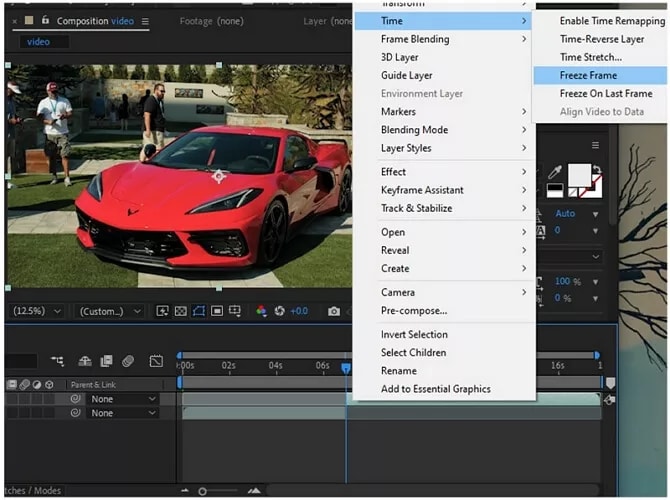
Task: Click the frame blending enable icon
Action: point(106,361)
